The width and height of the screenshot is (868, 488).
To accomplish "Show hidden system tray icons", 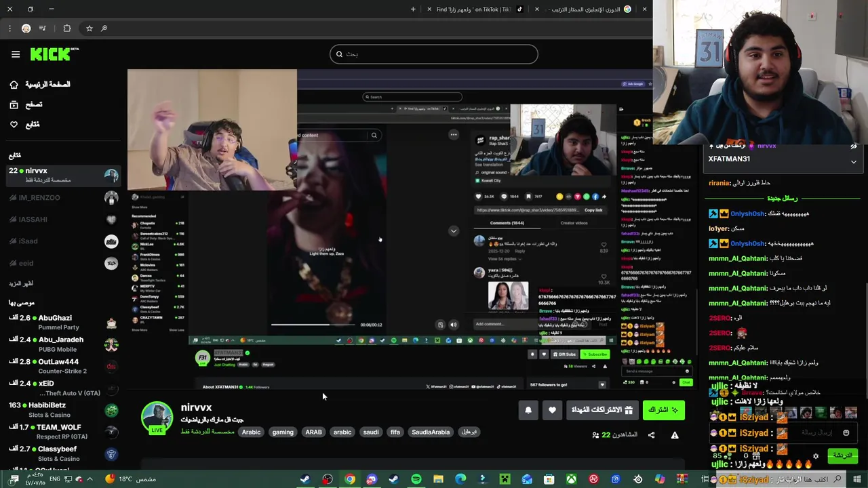I will [90, 479].
